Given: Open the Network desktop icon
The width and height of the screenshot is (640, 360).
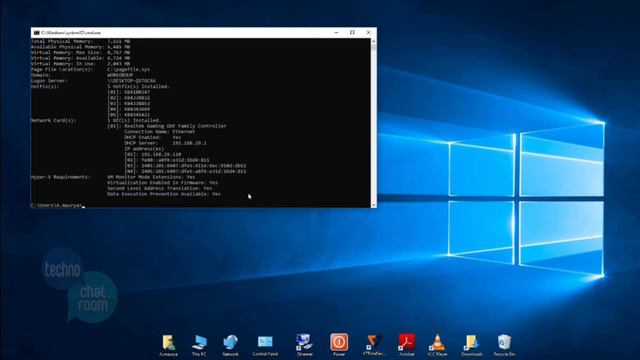Looking at the screenshot, I should (230, 345).
